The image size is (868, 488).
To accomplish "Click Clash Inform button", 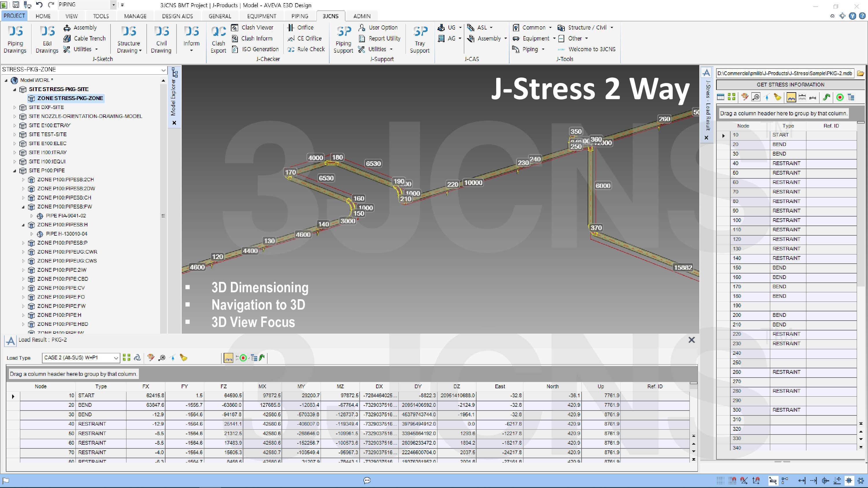I will click(252, 38).
